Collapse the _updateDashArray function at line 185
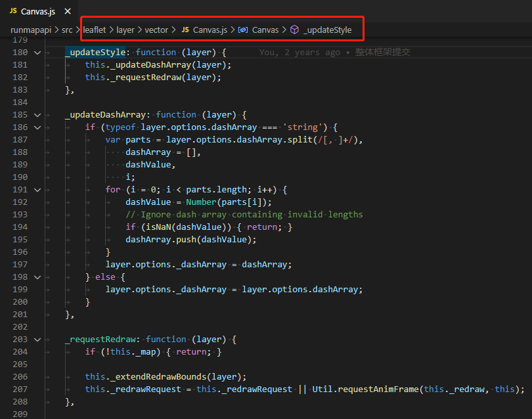The height and width of the screenshot is (419, 532). tap(37, 114)
